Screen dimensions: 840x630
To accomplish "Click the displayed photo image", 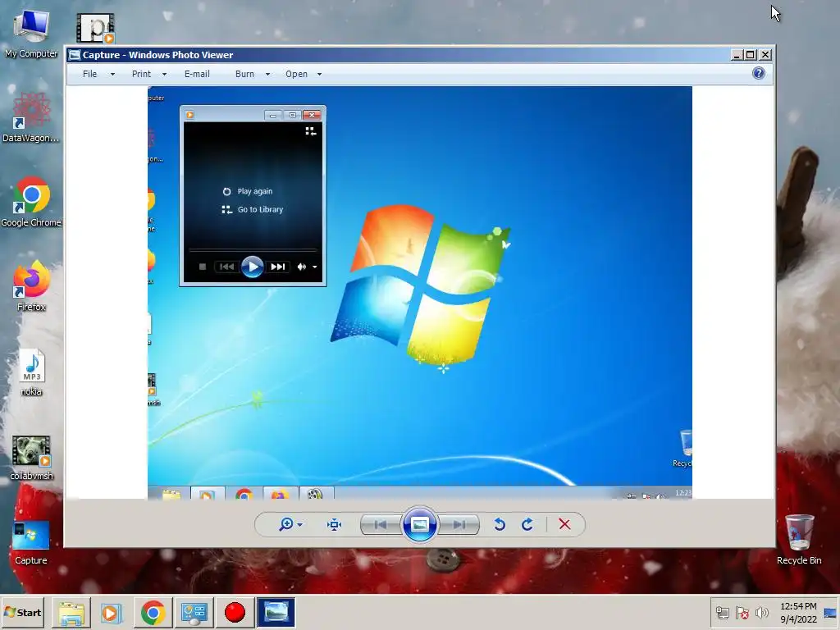I will 419,293.
